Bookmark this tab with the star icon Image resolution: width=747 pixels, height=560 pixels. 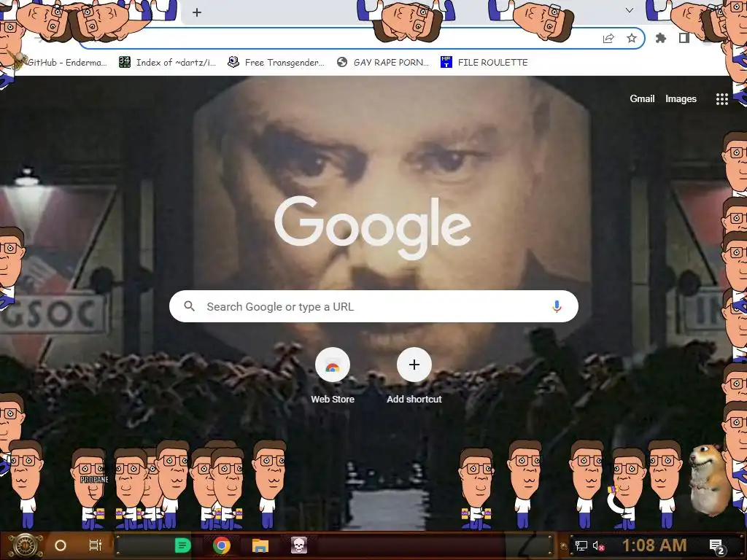coord(632,38)
